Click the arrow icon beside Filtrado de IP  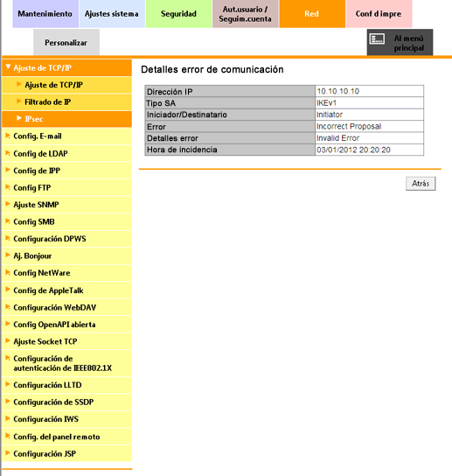19,101
